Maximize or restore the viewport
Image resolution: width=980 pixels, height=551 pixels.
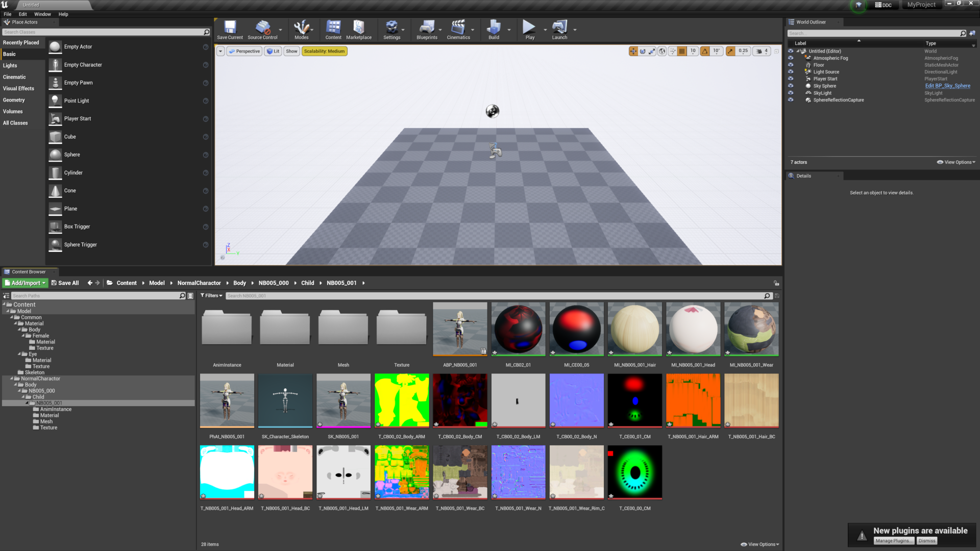point(776,51)
